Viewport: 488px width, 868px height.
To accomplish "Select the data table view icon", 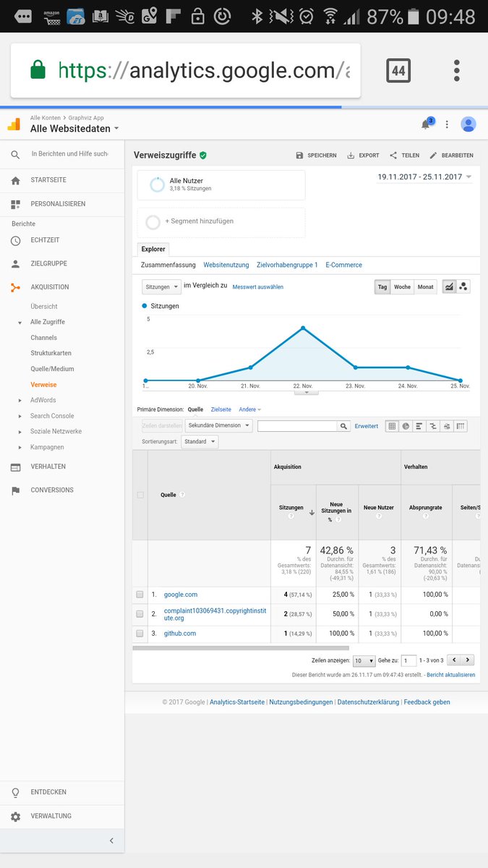I will tap(392, 427).
